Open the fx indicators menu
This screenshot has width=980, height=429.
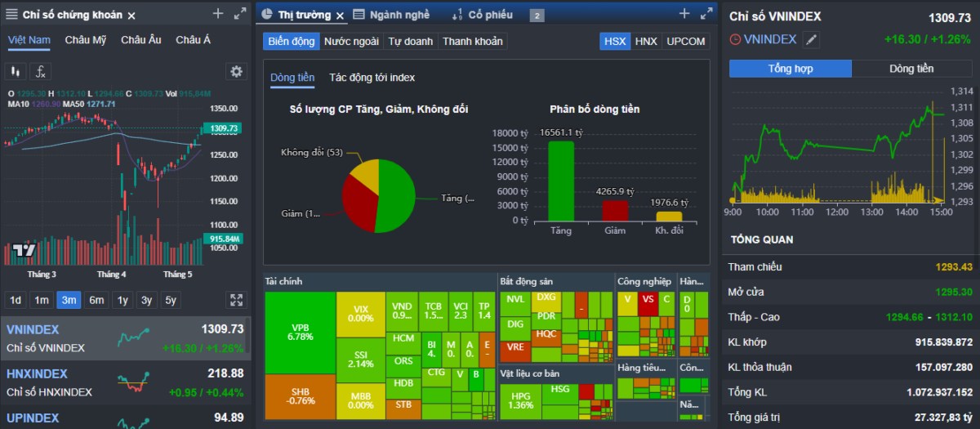click(x=41, y=71)
